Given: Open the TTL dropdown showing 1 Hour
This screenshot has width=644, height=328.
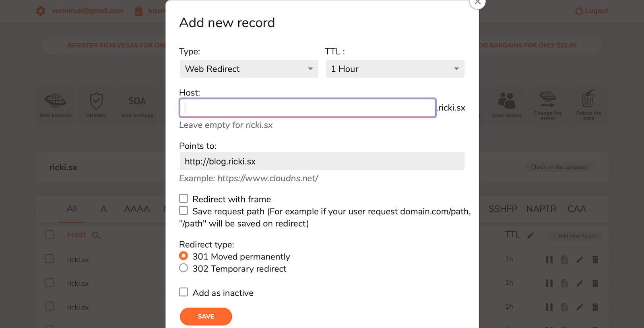Looking at the screenshot, I should (x=395, y=69).
